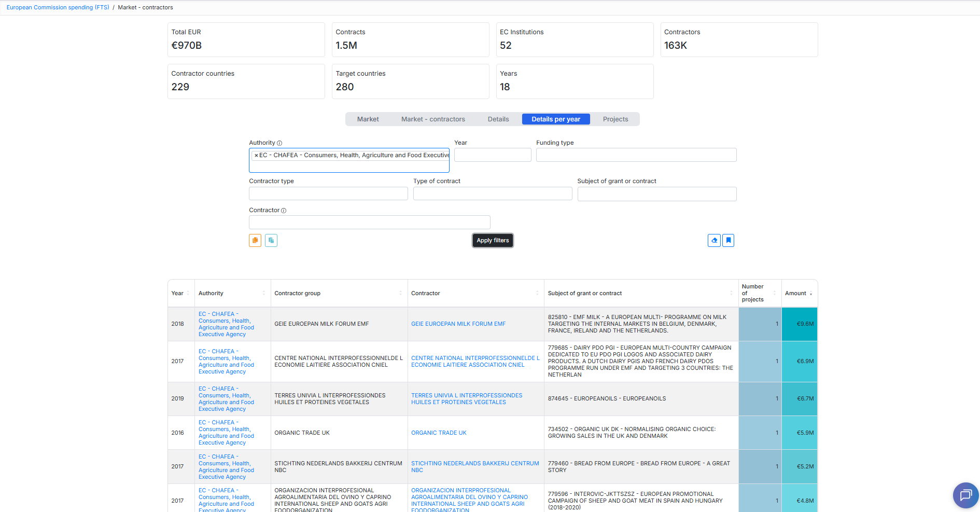Open the Authority multi-select box
Screen dimensions: 980x512
pyautogui.click(x=349, y=160)
